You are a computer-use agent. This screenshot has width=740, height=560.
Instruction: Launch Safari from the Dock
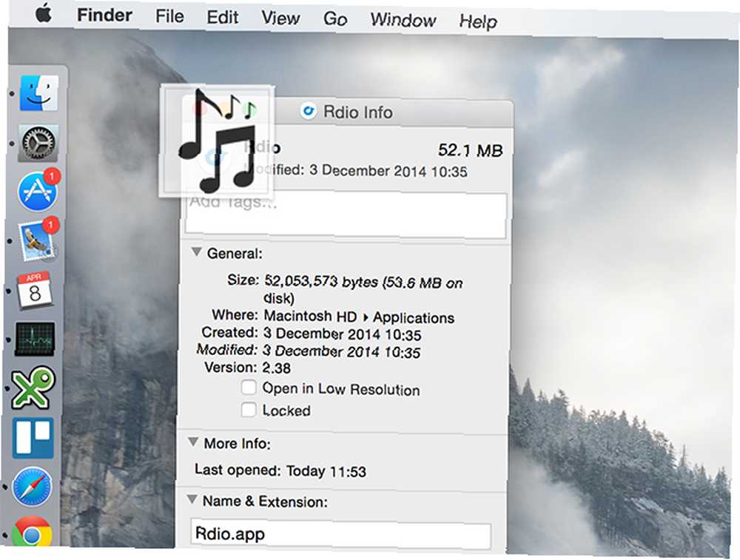(x=32, y=487)
